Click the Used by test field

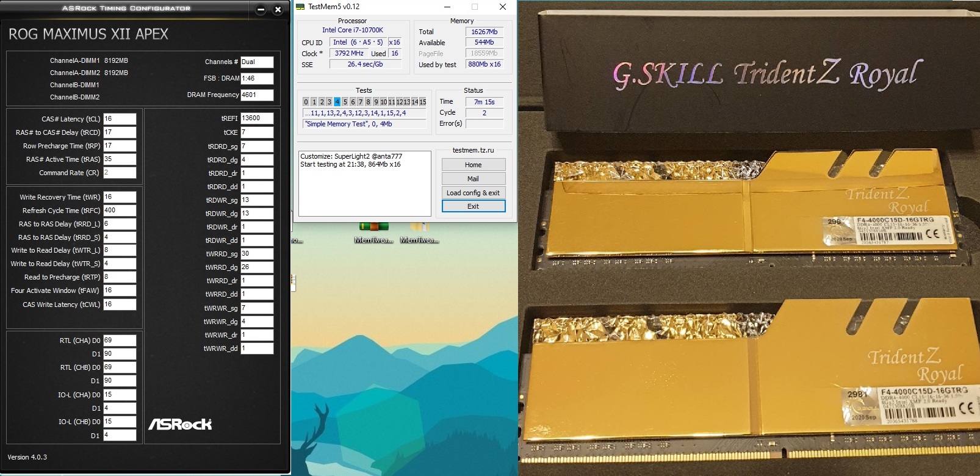tap(485, 64)
